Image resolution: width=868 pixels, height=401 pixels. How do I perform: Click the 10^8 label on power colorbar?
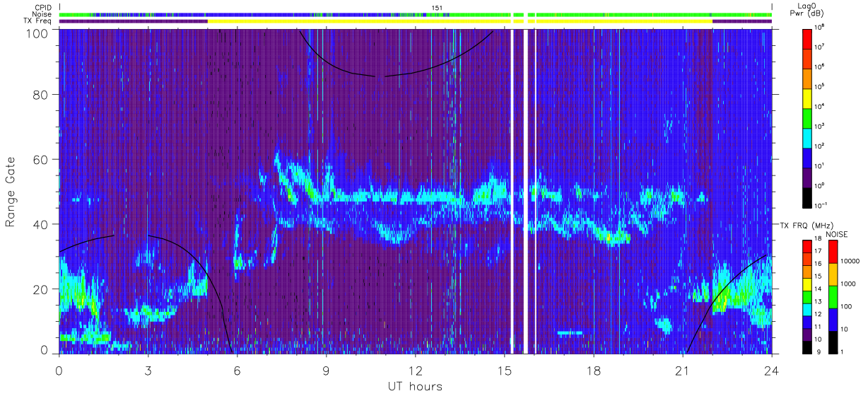click(819, 27)
